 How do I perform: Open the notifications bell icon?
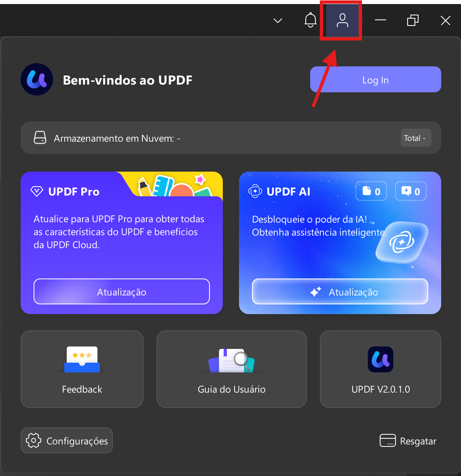[x=310, y=20]
